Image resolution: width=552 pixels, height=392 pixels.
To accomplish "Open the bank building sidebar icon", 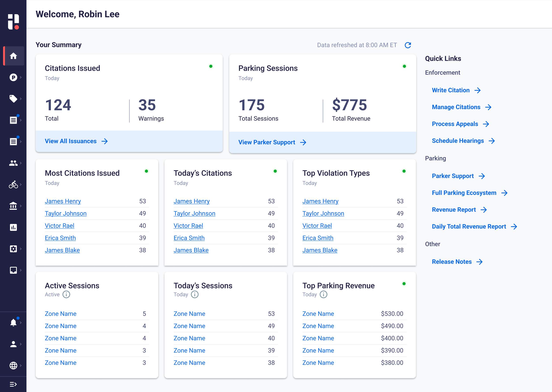I will click(x=13, y=206).
